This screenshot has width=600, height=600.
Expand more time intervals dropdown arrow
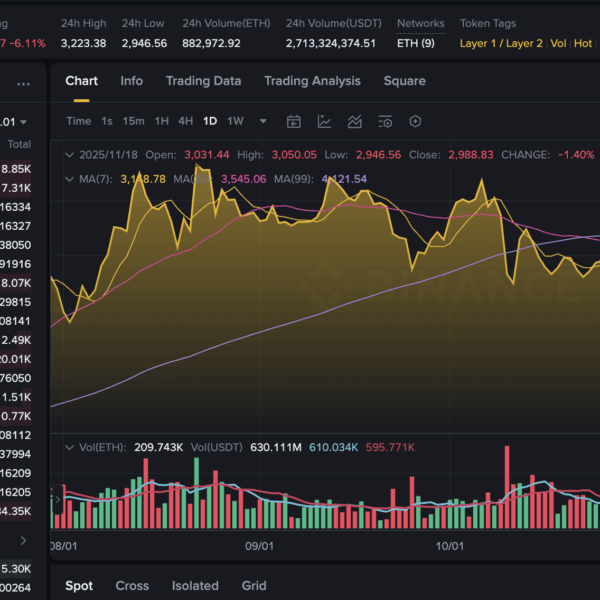[263, 121]
